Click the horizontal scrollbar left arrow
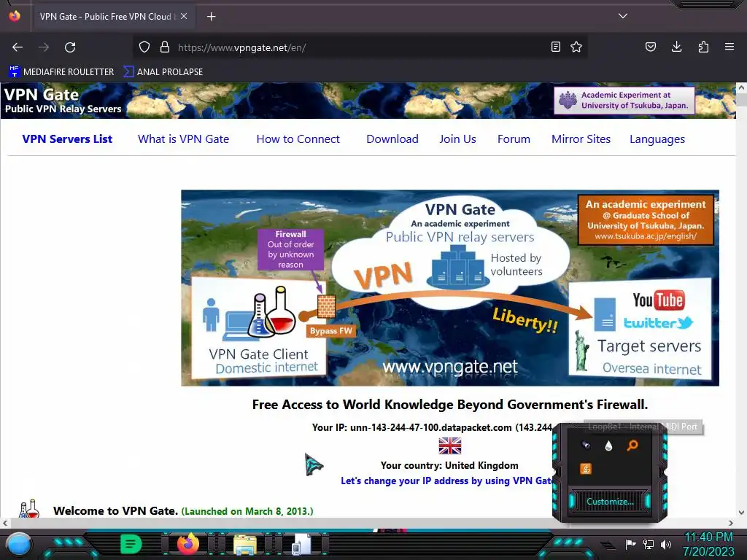747x560 pixels. click(x=5, y=523)
